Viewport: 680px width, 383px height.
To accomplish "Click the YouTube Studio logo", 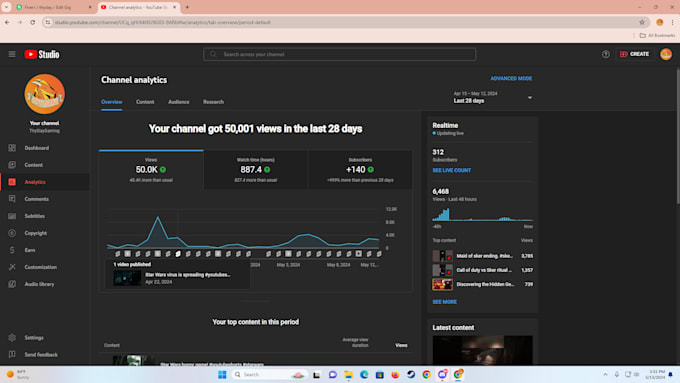I will point(42,54).
